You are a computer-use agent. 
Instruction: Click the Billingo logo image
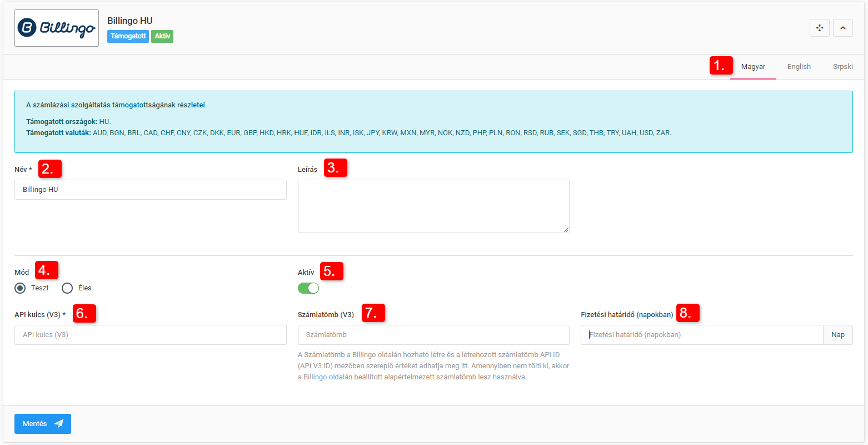tap(57, 28)
